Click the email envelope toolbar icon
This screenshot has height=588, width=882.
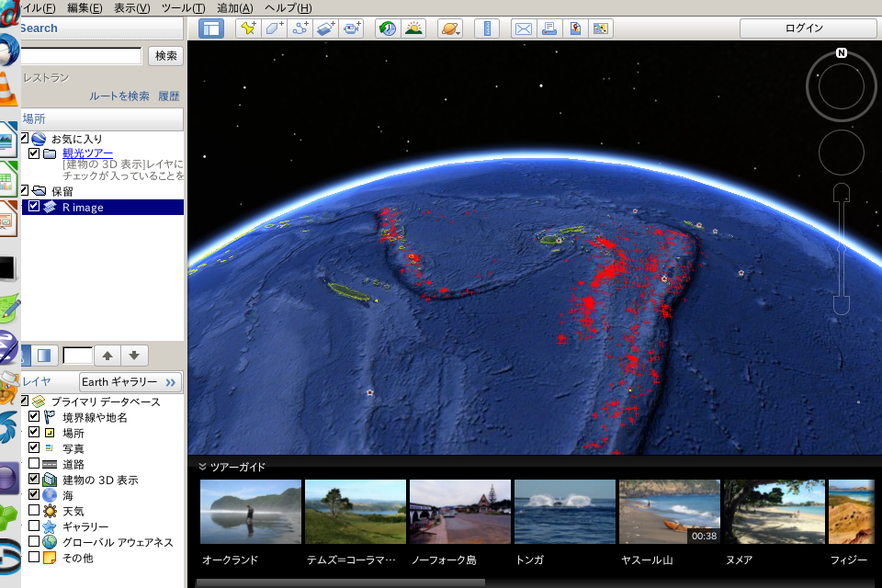[524, 28]
